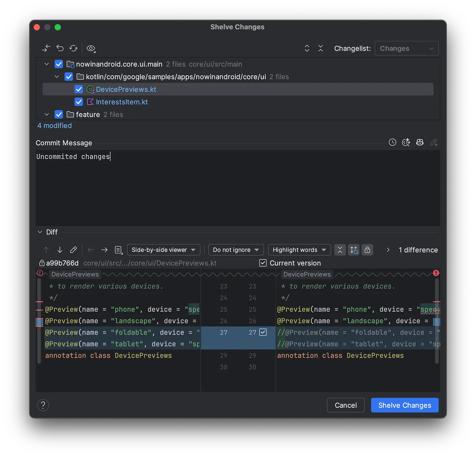This screenshot has width=476, height=457.
Task: Click the Refresh changes icon
Action: (x=73, y=48)
